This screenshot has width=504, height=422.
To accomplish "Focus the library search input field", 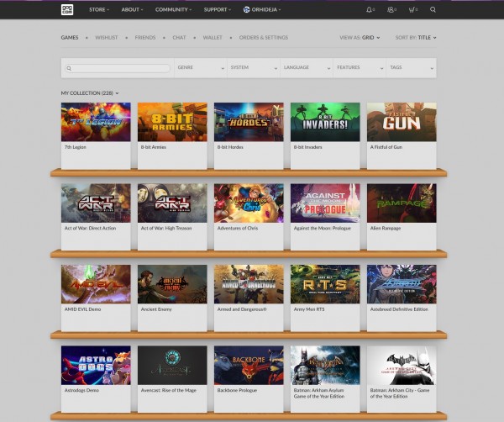I will point(118,68).
